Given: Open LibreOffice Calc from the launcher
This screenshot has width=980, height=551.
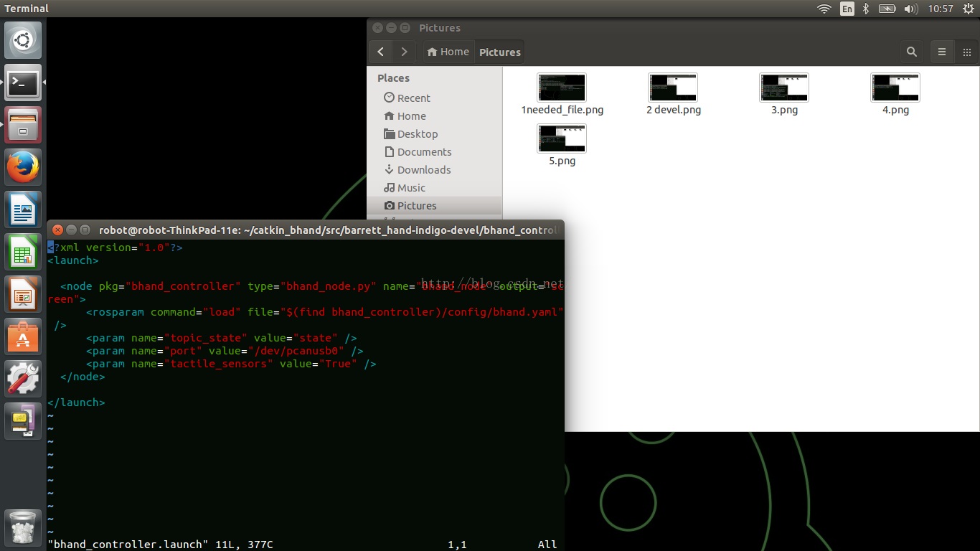Looking at the screenshot, I should 23,252.
